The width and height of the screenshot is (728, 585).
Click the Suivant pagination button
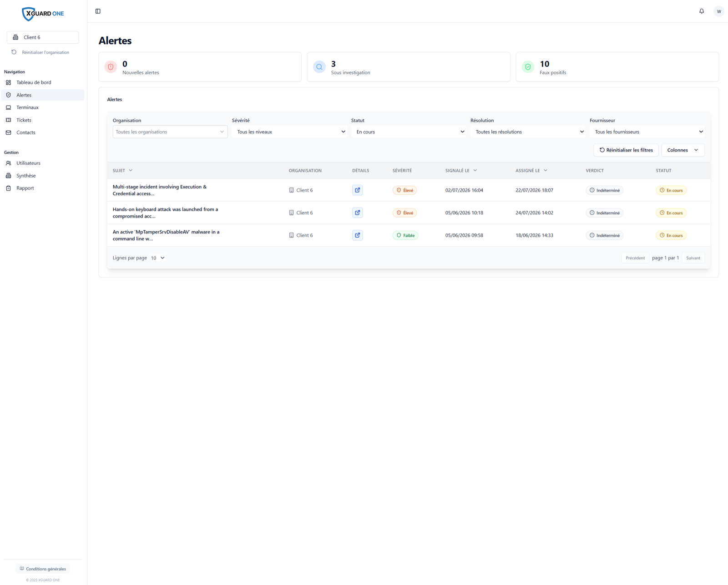pyautogui.click(x=693, y=258)
